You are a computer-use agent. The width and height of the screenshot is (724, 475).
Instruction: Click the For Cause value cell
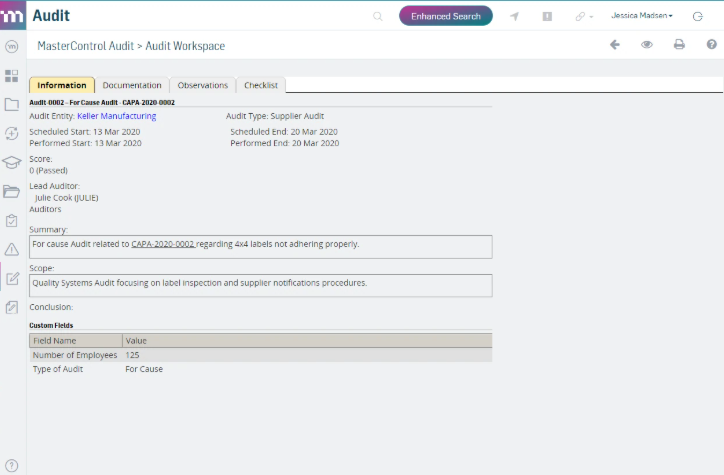tap(144, 369)
